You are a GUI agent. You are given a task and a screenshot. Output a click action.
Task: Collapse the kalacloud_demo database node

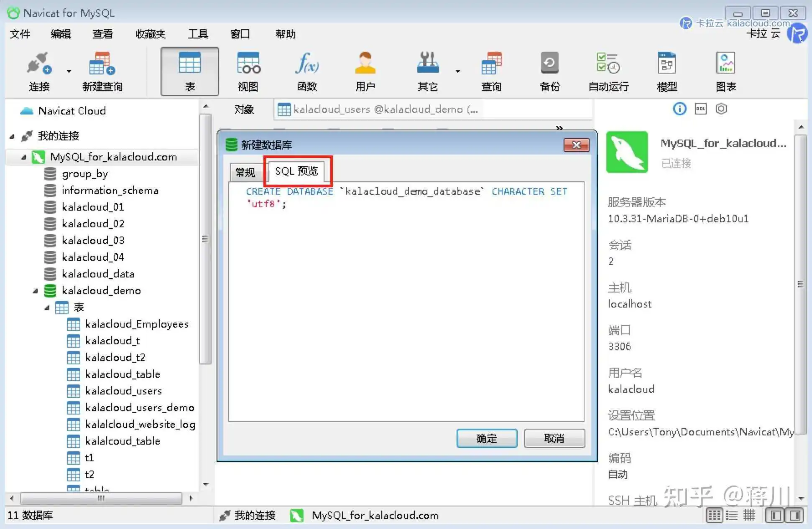(x=36, y=291)
